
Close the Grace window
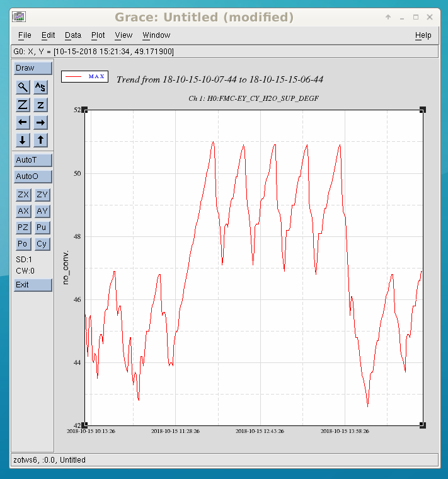(x=430, y=17)
